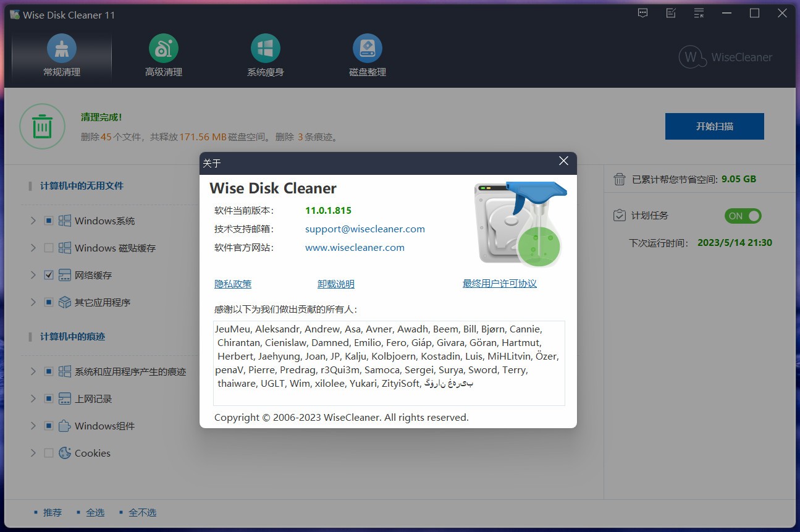800x532 pixels.
Task: Expand 系统和应用程序产生的痕迹 item
Action: pyautogui.click(x=33, y=371)
